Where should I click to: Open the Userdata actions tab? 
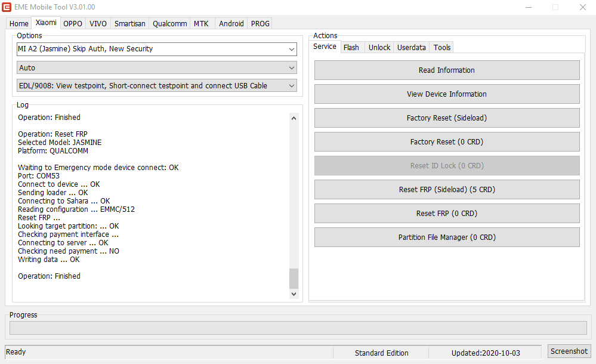pos(411,48)
